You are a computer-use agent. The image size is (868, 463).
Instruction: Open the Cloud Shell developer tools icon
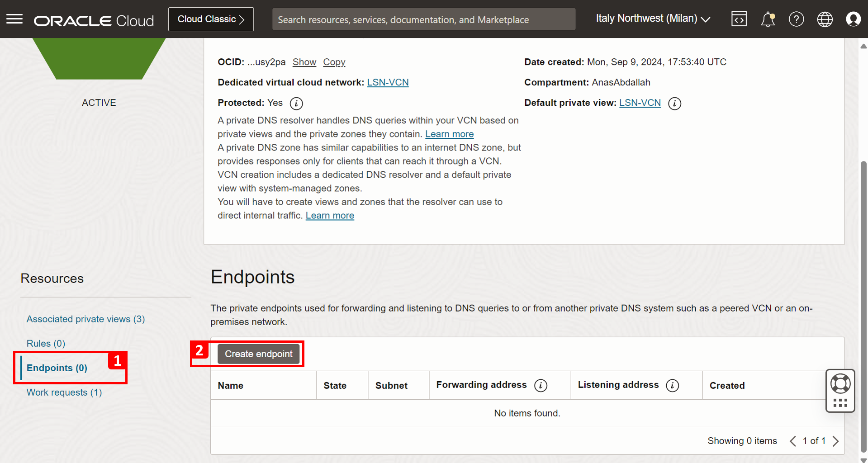coord(739,19)
